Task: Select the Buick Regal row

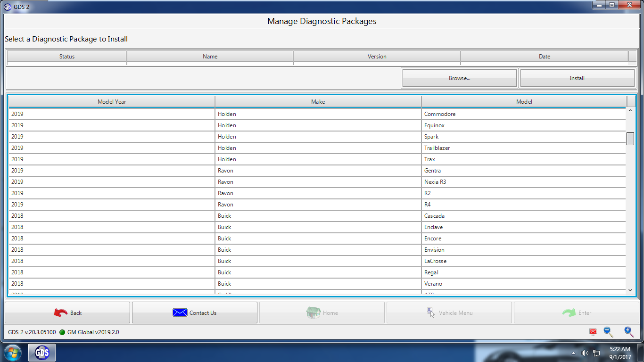Action: [x=317, y=272]
